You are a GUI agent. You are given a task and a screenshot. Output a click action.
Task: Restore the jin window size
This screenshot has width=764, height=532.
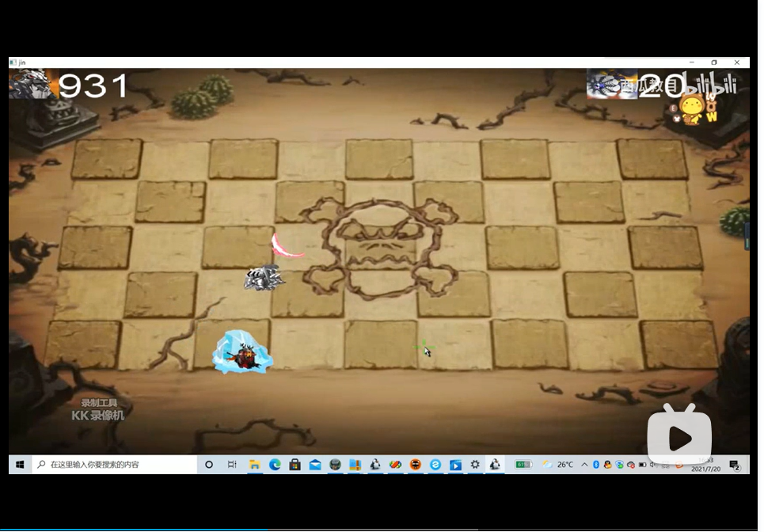714,63
